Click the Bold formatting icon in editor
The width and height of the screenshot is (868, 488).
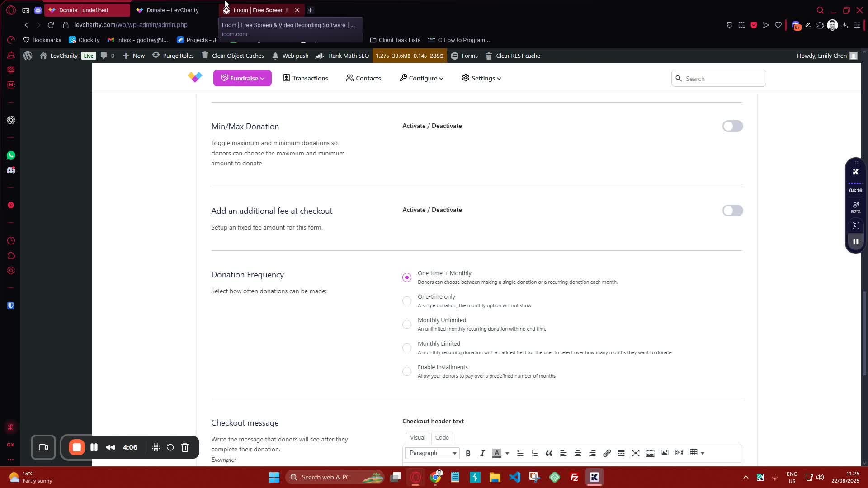click(x=468, y=453)
